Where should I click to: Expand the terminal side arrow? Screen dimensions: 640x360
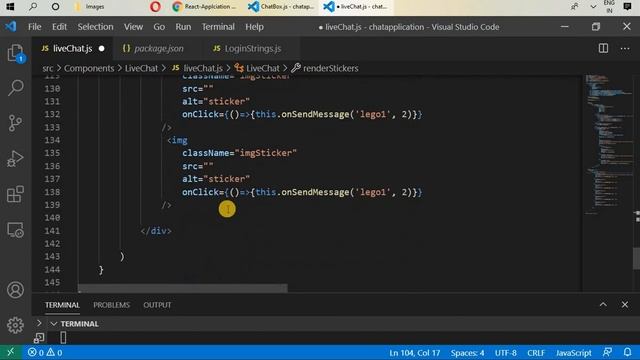(x=39, y=323)
